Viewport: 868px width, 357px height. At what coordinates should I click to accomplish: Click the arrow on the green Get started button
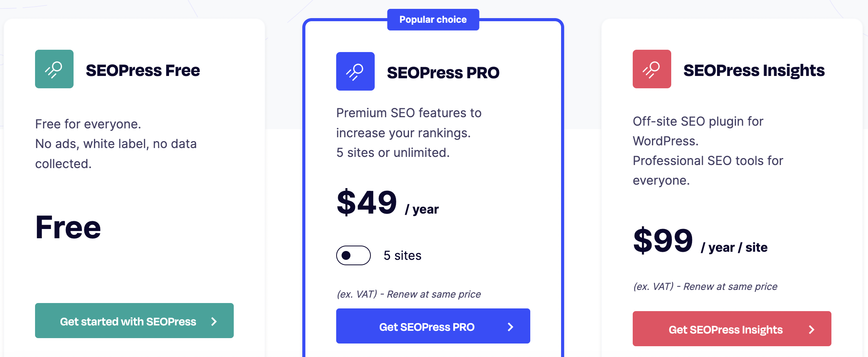(214, 322)
